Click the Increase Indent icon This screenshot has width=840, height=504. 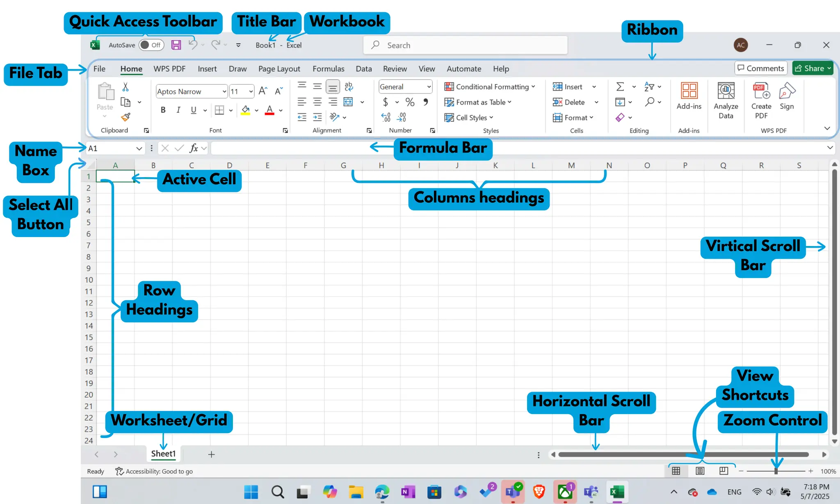[317, 117]
